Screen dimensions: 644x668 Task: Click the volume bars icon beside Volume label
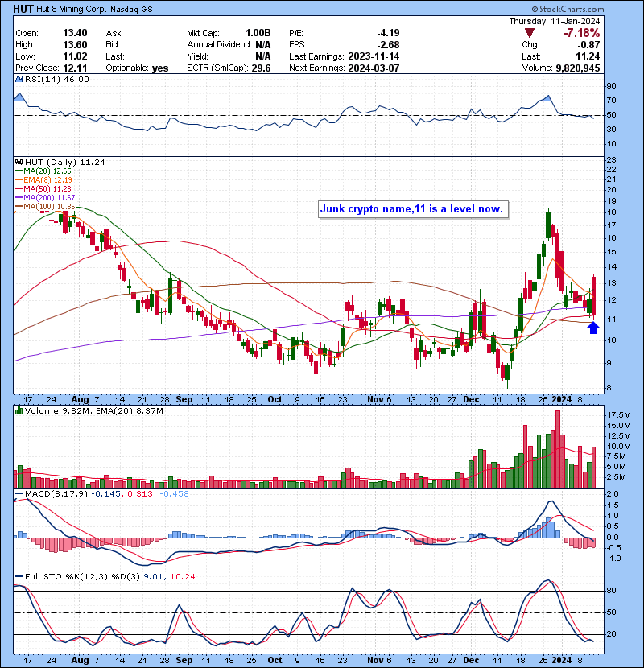[x=19, y=410]
